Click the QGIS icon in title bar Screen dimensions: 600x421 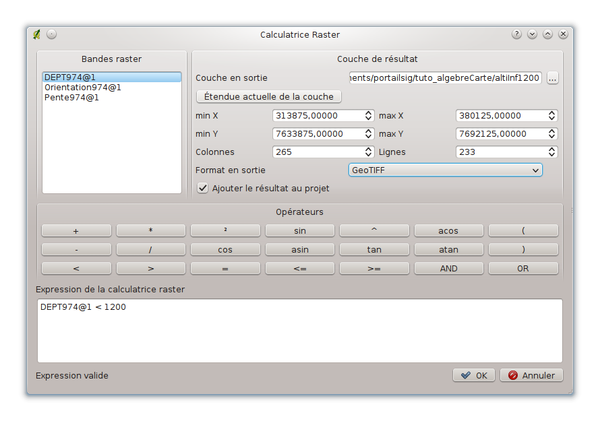[x=37, y=34]
